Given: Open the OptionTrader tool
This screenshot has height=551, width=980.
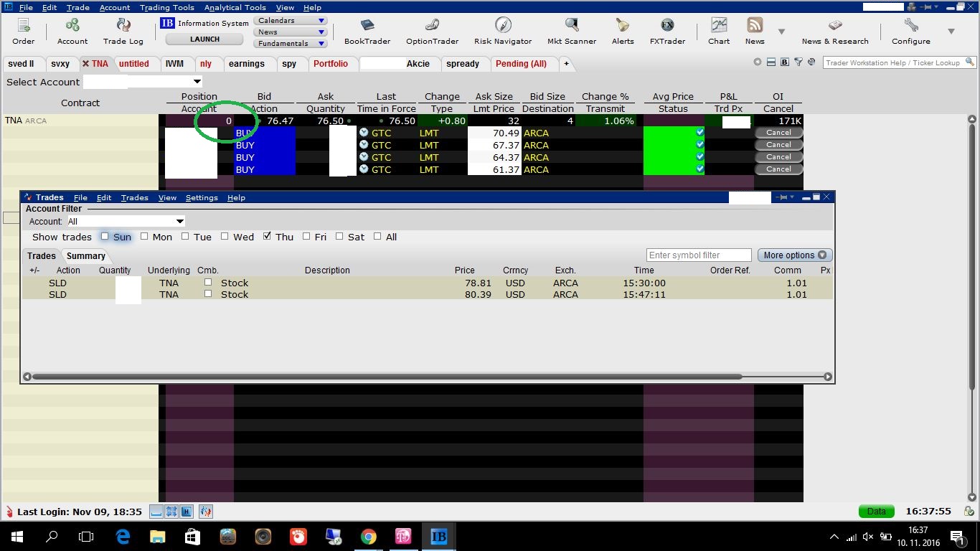Looking at the screenshot, I should click(432, 32).
